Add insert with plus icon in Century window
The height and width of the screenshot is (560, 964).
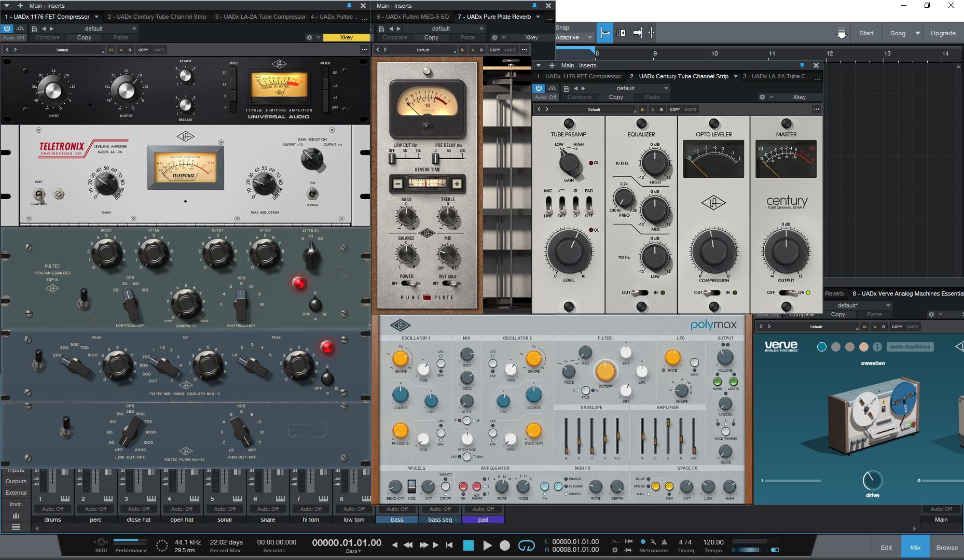[x=552, y=65]
